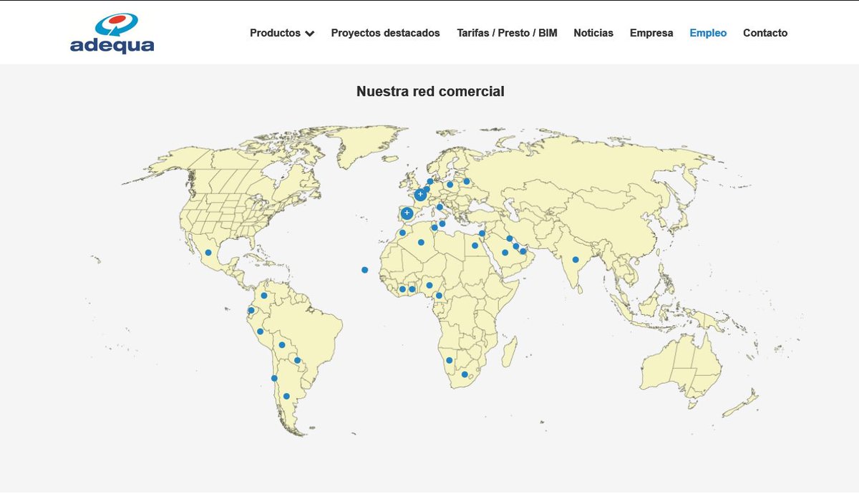The width and height of the screenshot is (859, 504).
Task: Open the Noticias page
Action: point(593,33)
